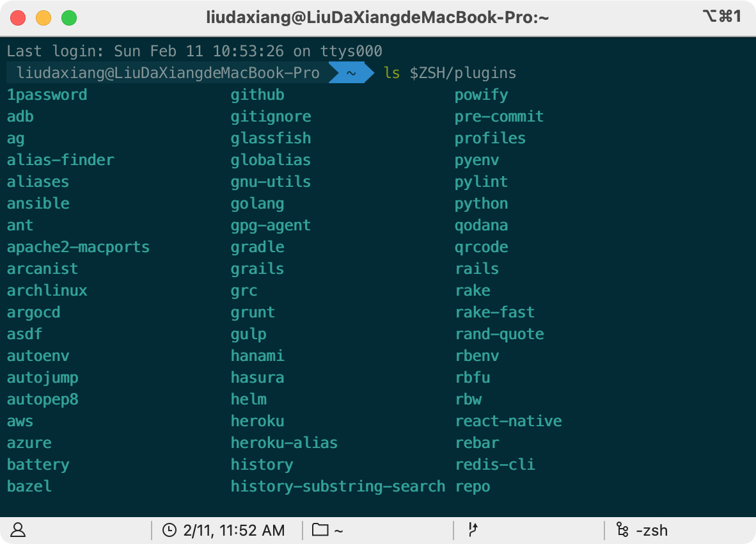Viewport: 756px width, 544px height.
Task: Click the rand-quote entry
Action: pos(500,334)
